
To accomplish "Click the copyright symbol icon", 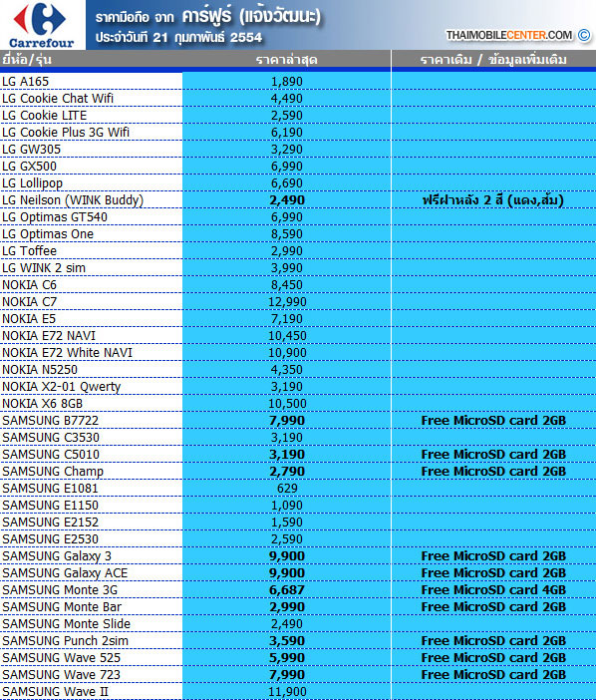I will click(583, 35).
